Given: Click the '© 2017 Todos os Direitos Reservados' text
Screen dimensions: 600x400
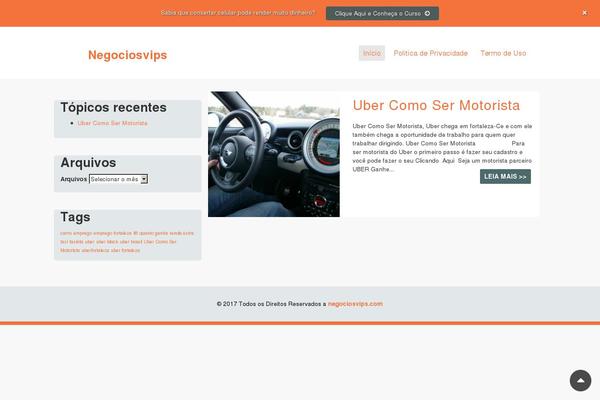Looking at the screenshot, I should (271, 304).
